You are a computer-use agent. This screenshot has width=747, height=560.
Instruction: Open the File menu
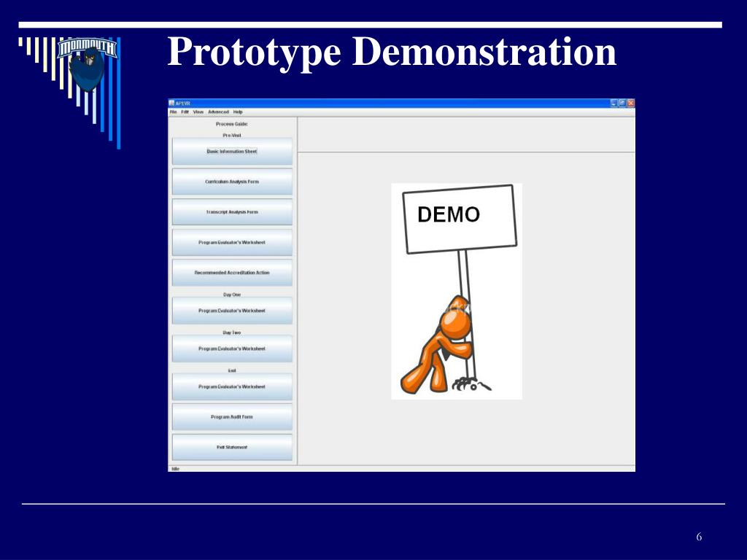coord(173,112)
